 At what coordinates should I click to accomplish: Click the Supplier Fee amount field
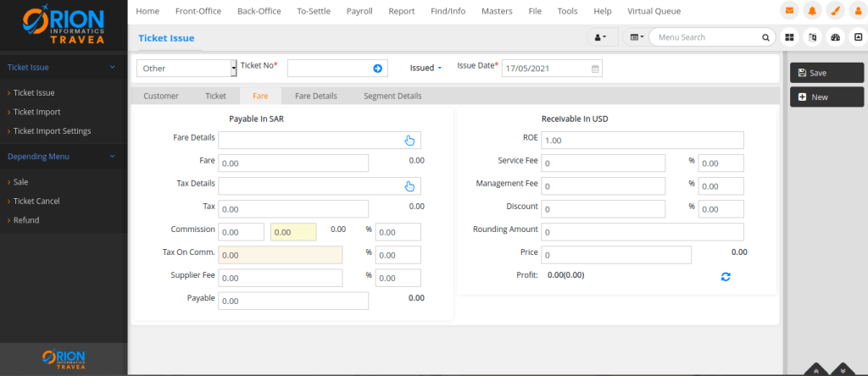tap(280, 278)
